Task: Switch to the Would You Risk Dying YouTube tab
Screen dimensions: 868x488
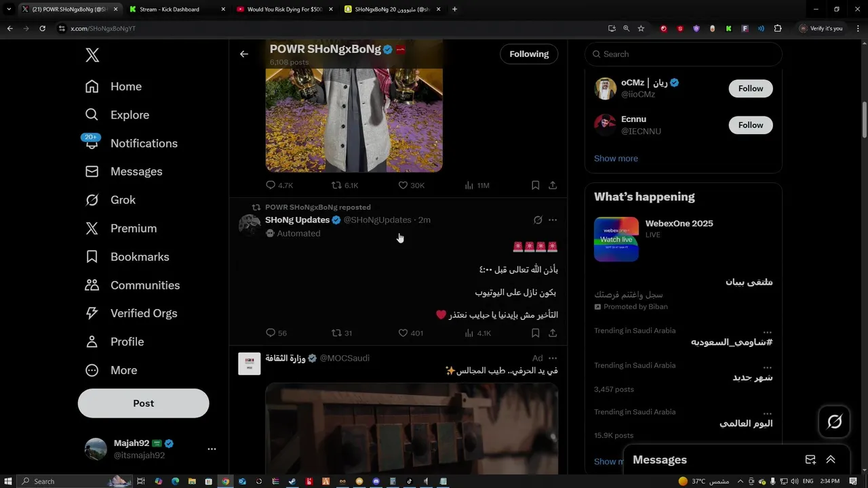Action: point(285,9)
